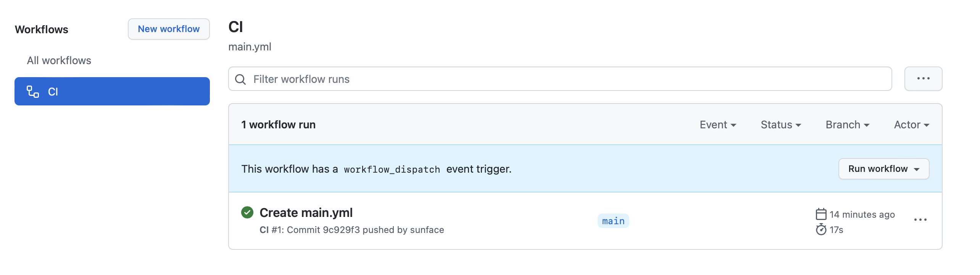The width and height of the screenshot is (980, 275).
Task: Open the Branch filter dropdown
Action: coord(847,125)
